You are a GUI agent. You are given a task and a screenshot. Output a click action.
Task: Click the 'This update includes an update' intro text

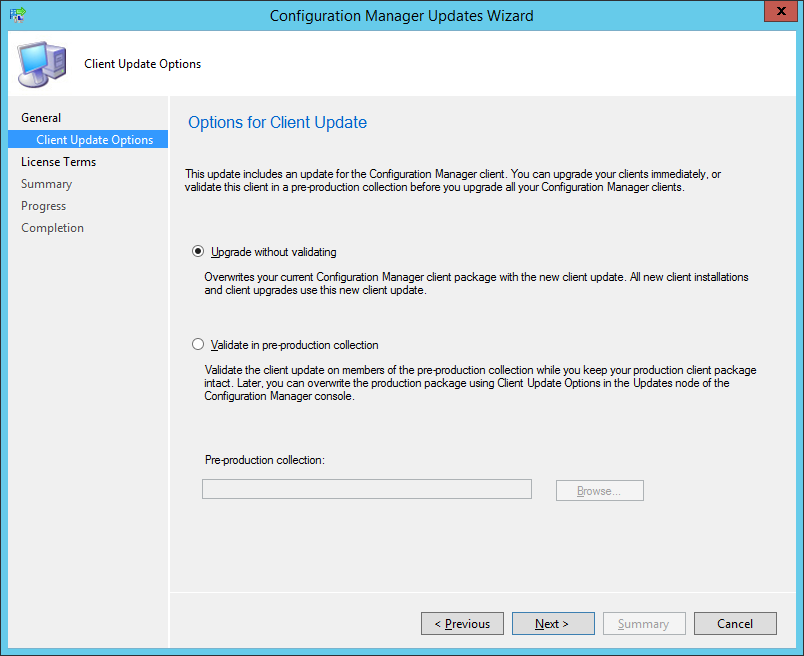(453, 181)
